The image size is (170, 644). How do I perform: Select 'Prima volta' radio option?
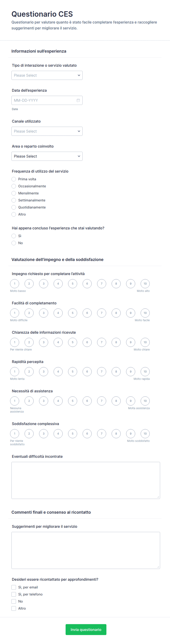point(14,179)
